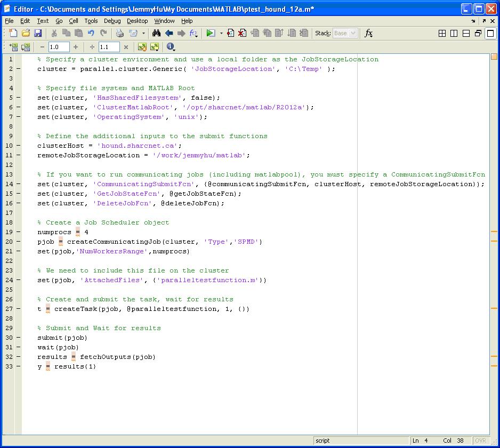500x448 pixels.
Task: Click the Evaluate cell and advance icon
Action: (25, 47)
